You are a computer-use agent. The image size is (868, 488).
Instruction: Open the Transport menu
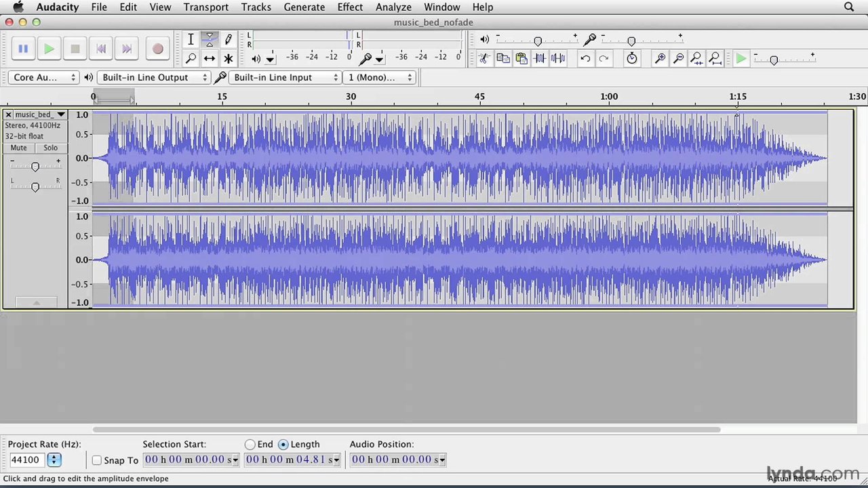coord(205,7)
